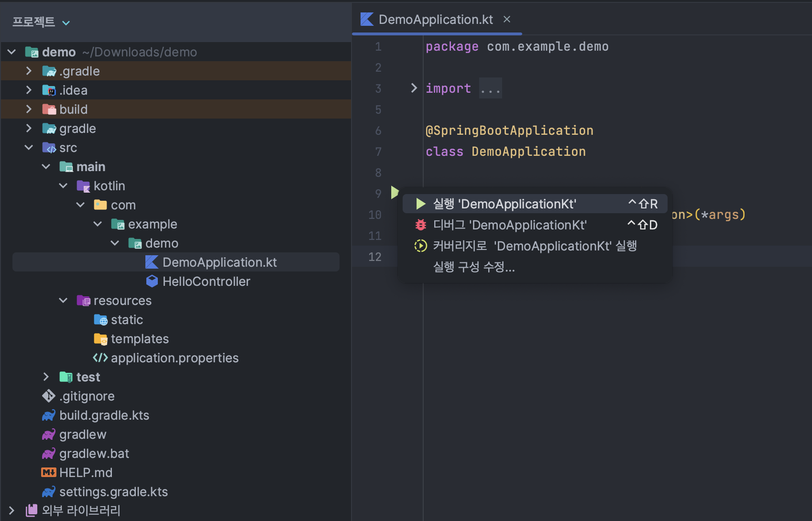Click the debug bug icon in menu
Viewport: 812px width, 521px height.
421,225
